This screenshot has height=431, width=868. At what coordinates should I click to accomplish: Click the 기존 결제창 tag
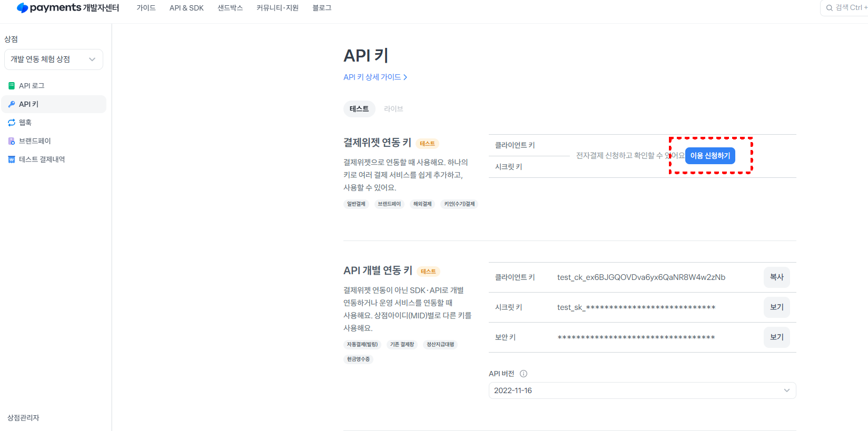402,345
